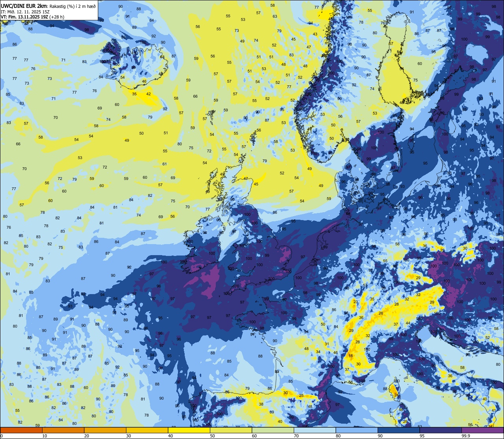Image resolution: width=504 pixels, height=439 pixels.
Task: Click the amber 30–40 legend swatch
Action: click(x=147, y=430)
